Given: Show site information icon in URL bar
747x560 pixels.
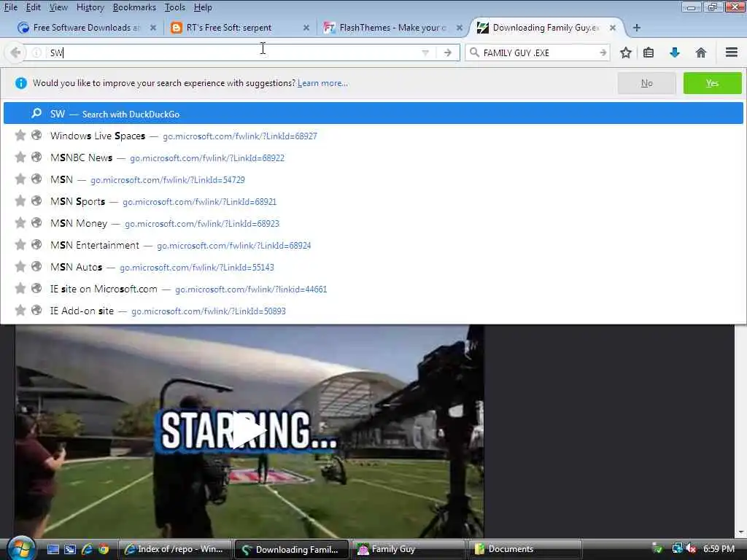Looking at the screenshot, I should 36,52.
